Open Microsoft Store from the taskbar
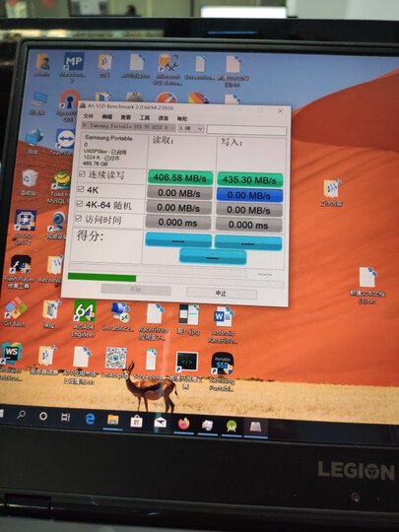The width and height of the screenshot is (399, 532). (136, 422)
